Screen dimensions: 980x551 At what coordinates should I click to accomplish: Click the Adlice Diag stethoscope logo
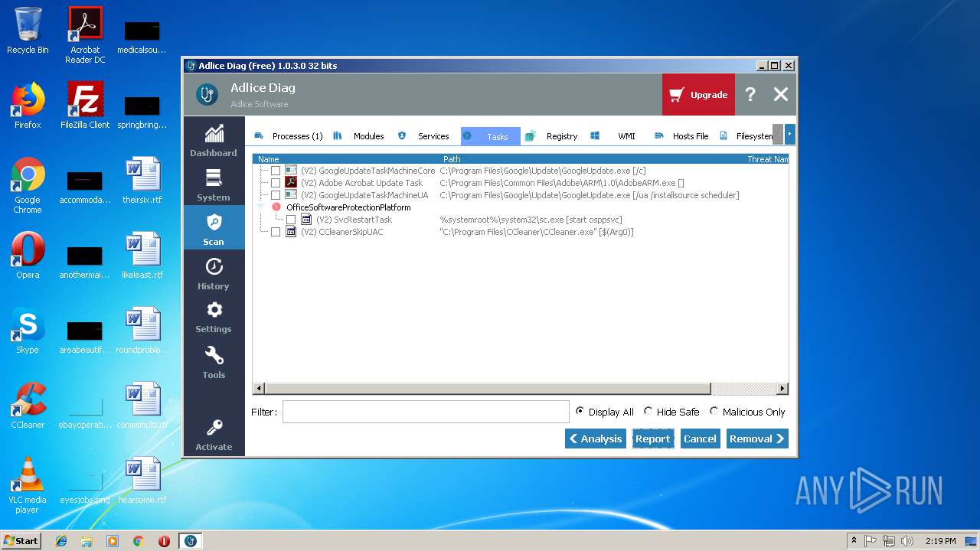click(207, 94)
